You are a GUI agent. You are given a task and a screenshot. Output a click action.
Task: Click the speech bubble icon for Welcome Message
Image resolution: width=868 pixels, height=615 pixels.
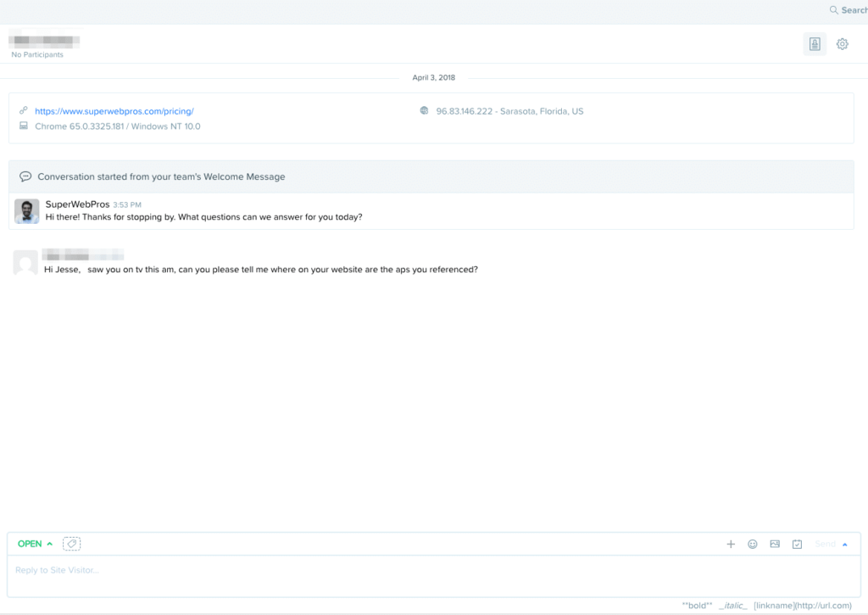(25, 176)
